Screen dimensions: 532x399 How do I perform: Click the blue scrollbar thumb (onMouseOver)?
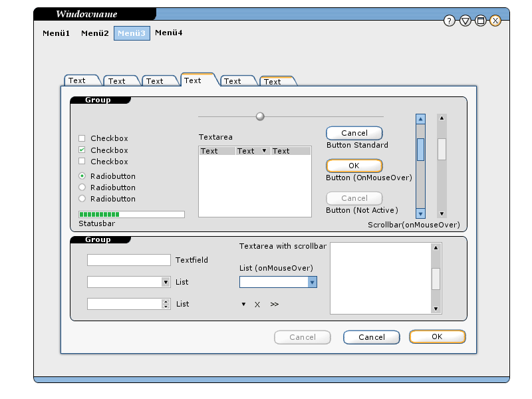[x=420, y=150]
